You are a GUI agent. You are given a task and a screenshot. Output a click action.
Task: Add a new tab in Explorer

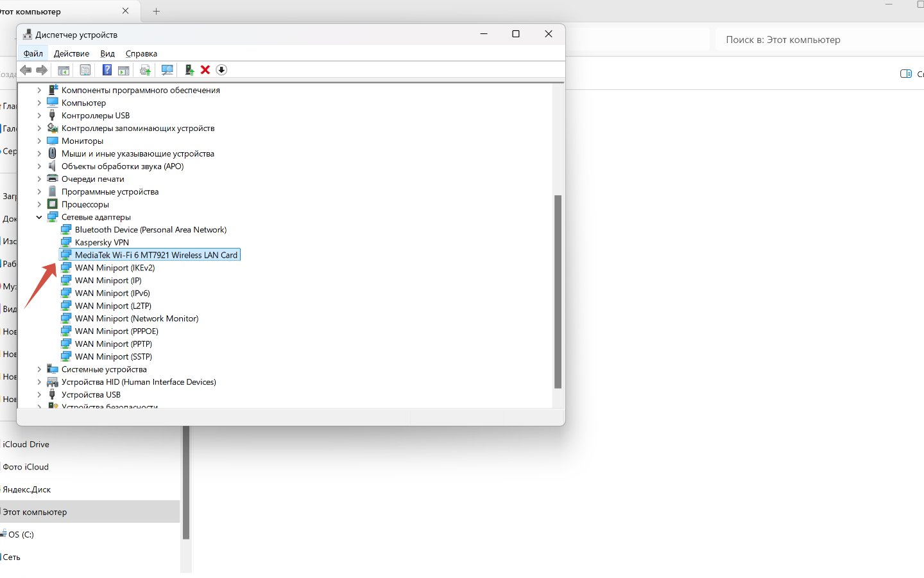pyautogui.click(x=157, y=11)
